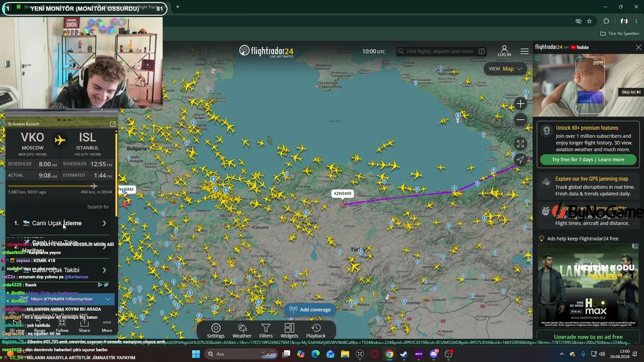Center map on my location arrow
The height and width of the screenshot is (362, 644).
point(520,160)
